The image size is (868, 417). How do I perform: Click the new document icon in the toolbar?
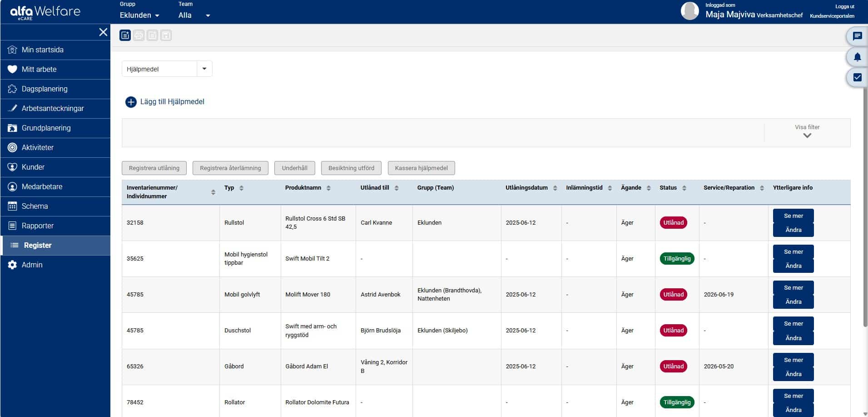click(125, 35)
